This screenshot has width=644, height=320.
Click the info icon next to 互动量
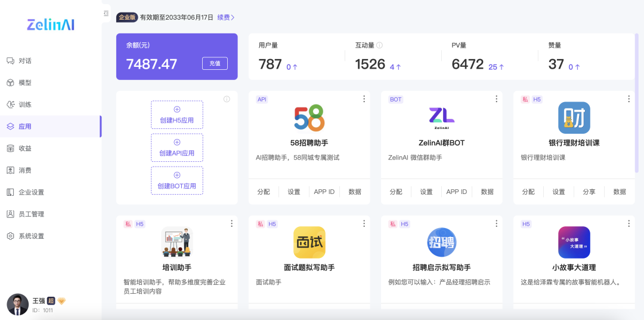pos(379,45)
